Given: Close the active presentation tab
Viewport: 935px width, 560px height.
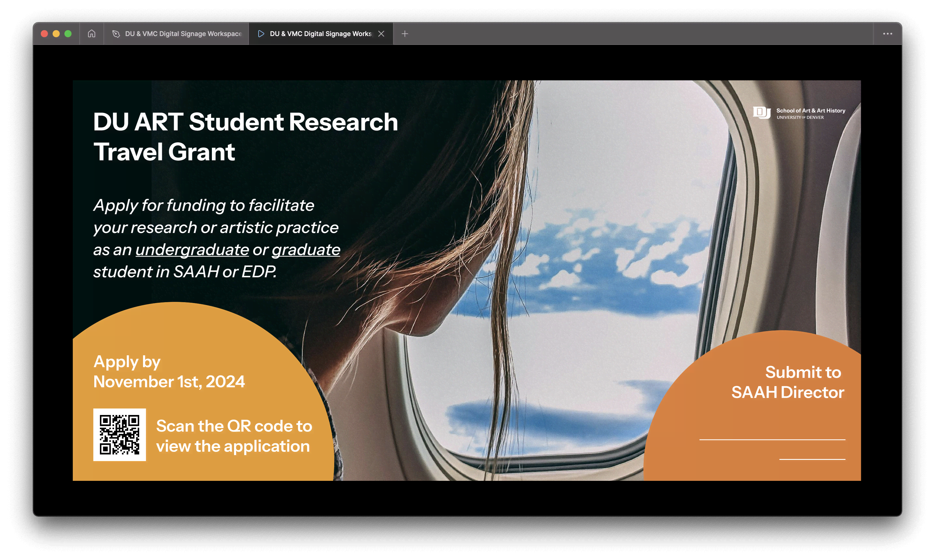Looking at the screenshot, I should click(x=381, y=34).
